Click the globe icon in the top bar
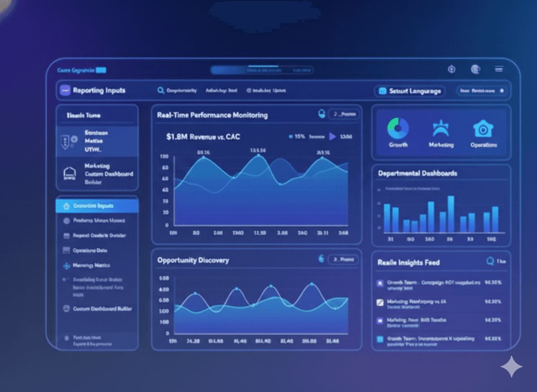Screen dimensions: 537x392 pos(475,69)
